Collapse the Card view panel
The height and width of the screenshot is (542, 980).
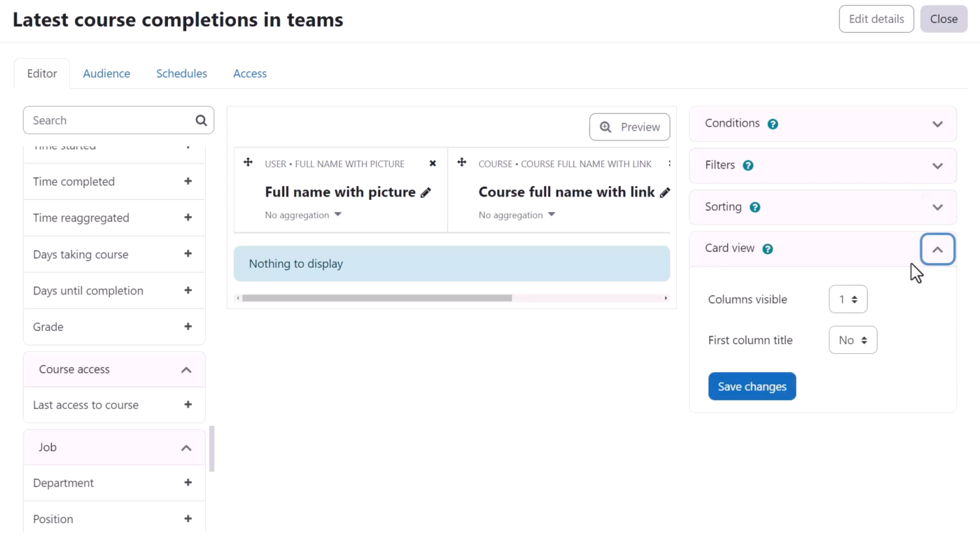click(x=937, y=250)
